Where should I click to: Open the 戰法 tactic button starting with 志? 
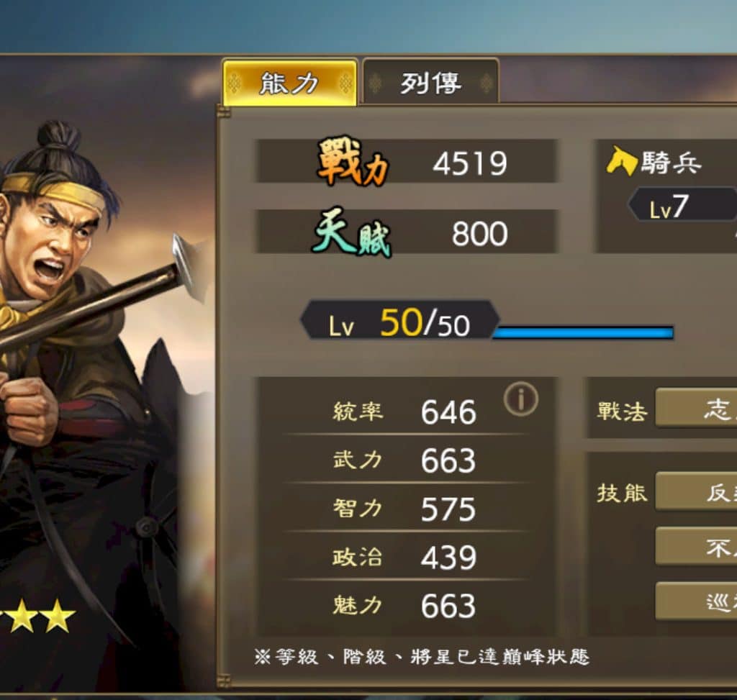[x=696, y=408]
